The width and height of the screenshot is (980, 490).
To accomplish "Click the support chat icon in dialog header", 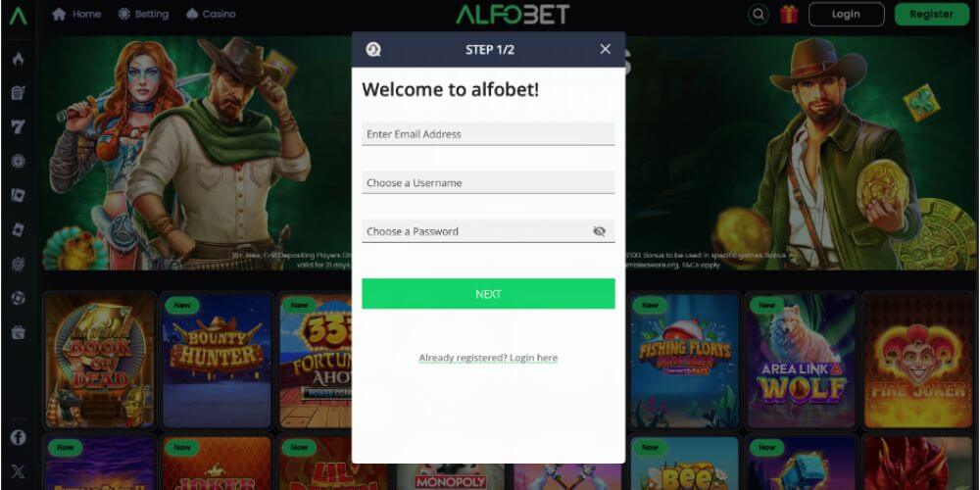I will point(373,49).
